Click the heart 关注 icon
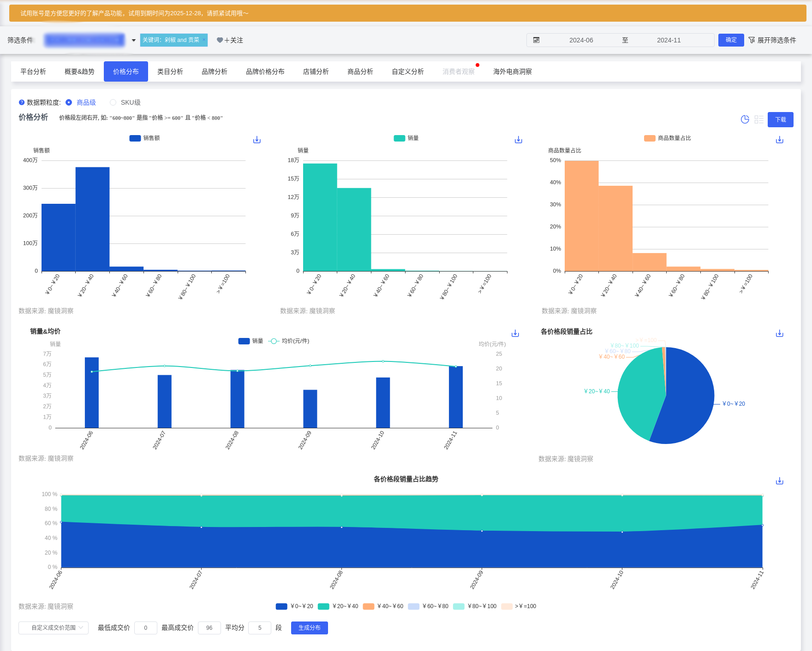812x651 pixels. [x=220, y=40]
